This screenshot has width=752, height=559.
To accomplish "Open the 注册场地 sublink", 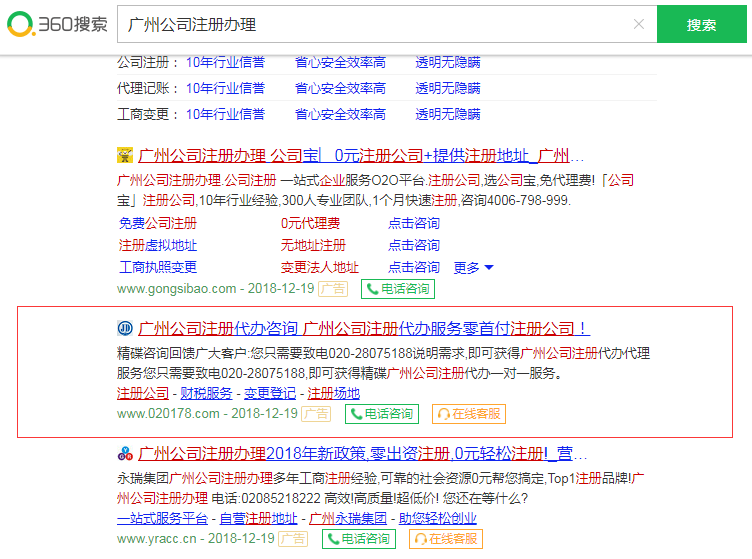I will tap(333, 393).
